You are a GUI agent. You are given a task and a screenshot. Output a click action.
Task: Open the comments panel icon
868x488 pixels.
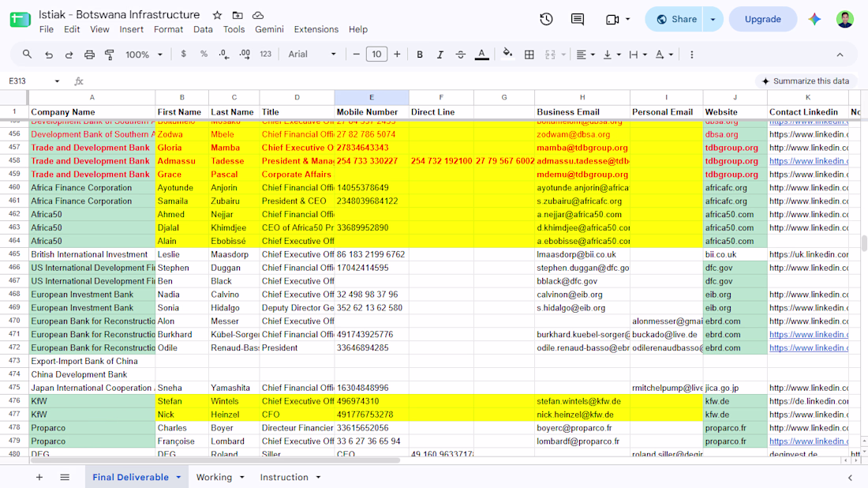578,20
